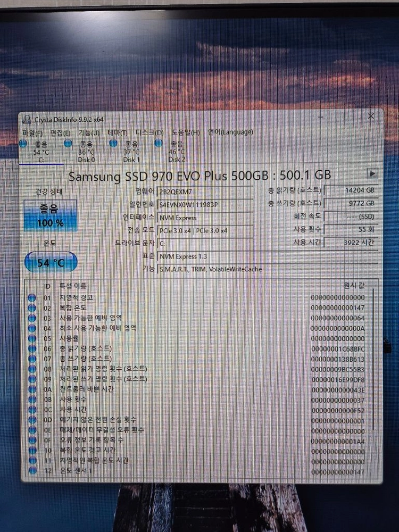Select SMART row 0A 컨트롤러 바쁜 시간
This screenshot has height=532, width=399.
(x=198, y=389)
